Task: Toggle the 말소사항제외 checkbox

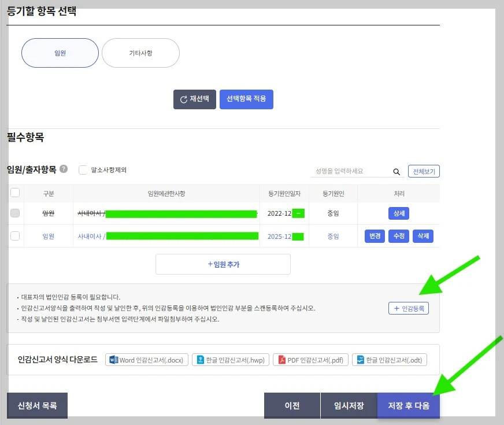Action: [83, 170]
